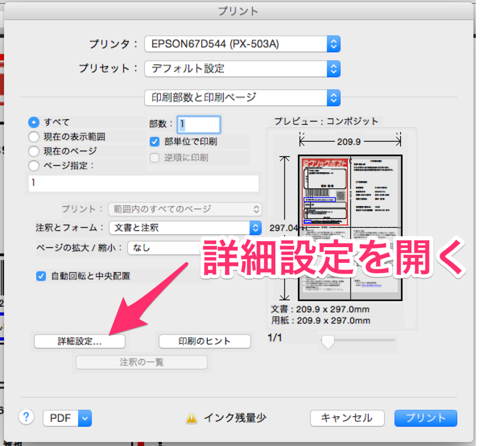Open the PDF dropdown arrow
Viewport: 504px width, 446px height.
(x=85, y=418)
